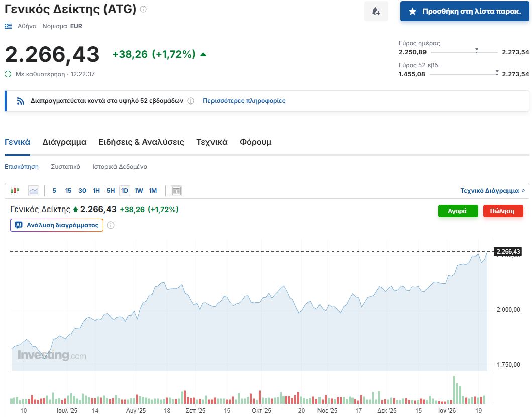Screen dimensions: 532x417
Task: Switch to Ειδήσεις & Αναλύσεις tab
Action: (x=141, y=142)
